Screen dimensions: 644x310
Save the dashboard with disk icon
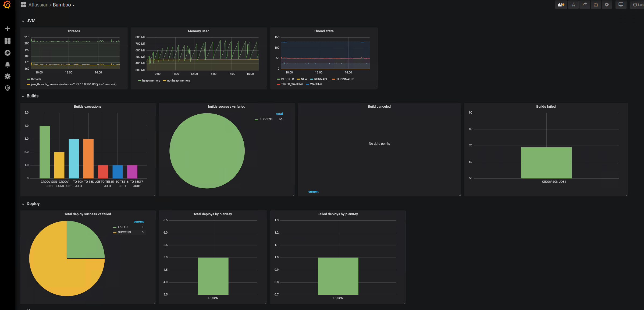(x=596, y=5)
